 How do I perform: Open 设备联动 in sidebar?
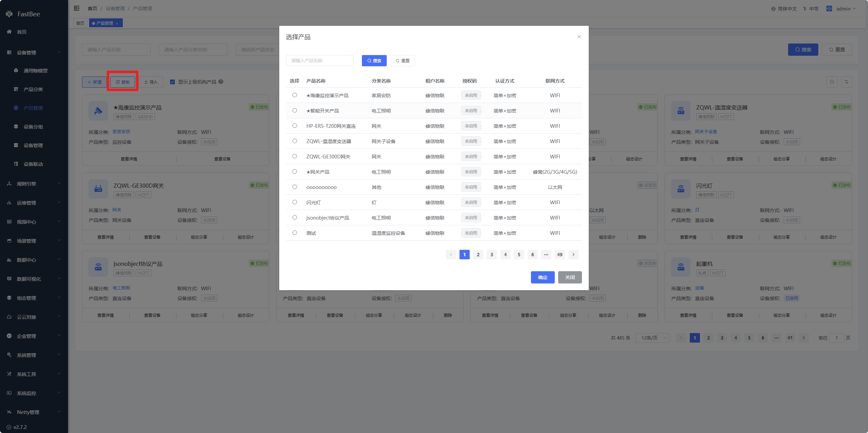point(34,164)
